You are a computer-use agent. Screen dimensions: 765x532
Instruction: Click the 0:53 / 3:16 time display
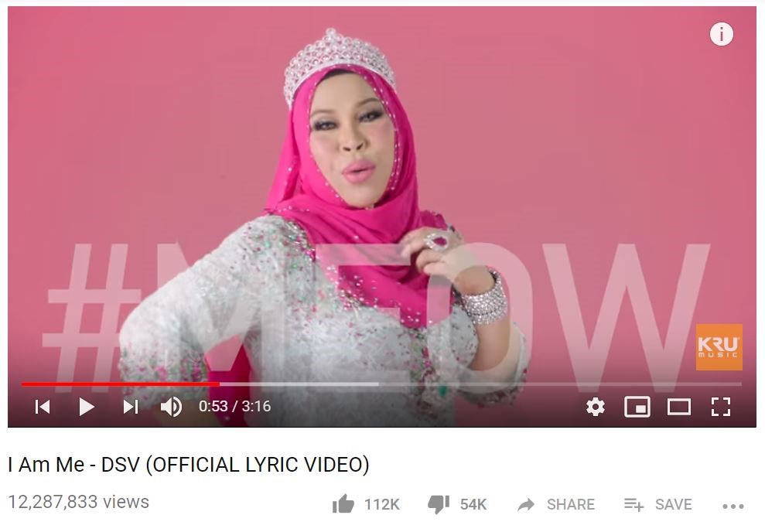click(234, 406)
